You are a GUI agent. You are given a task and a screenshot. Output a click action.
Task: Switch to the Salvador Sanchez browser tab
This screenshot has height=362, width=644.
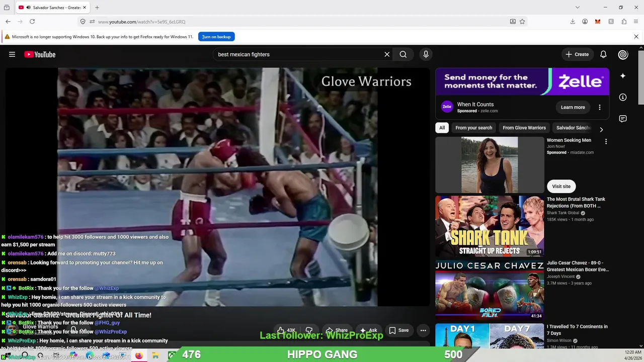[x=53, y=8]
